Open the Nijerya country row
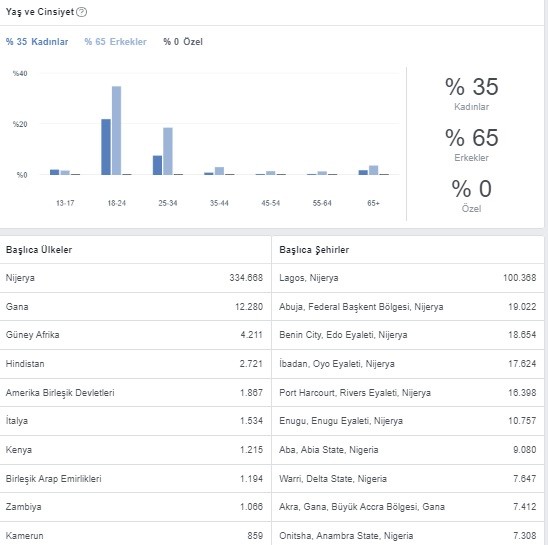The width and height of the screenshot is (548, 545). pyautogui.click(x=135, y=278)
